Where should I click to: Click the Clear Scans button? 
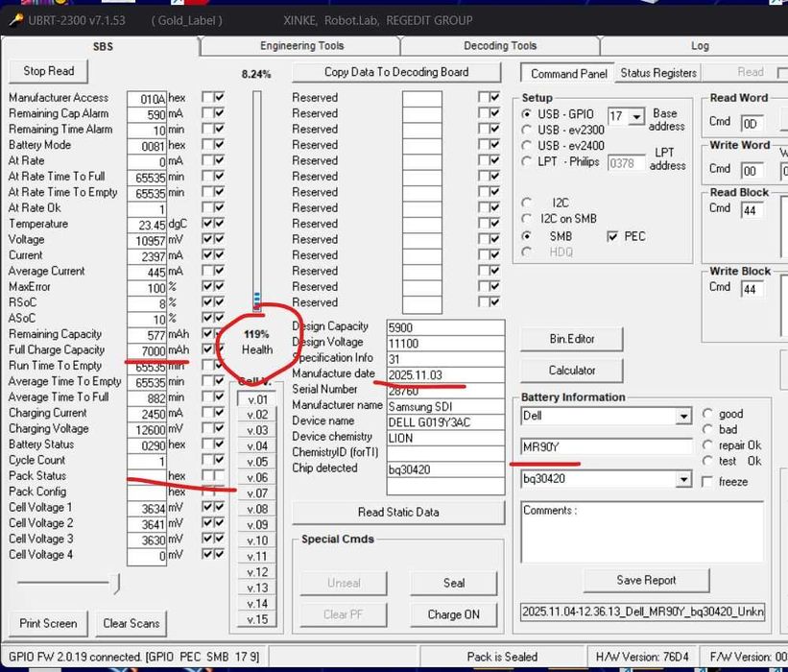[131, 623]
